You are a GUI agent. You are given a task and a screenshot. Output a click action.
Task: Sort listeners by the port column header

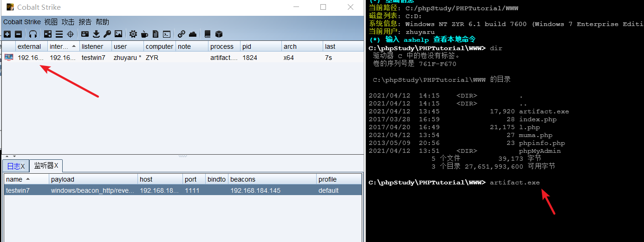coord(194,179)
